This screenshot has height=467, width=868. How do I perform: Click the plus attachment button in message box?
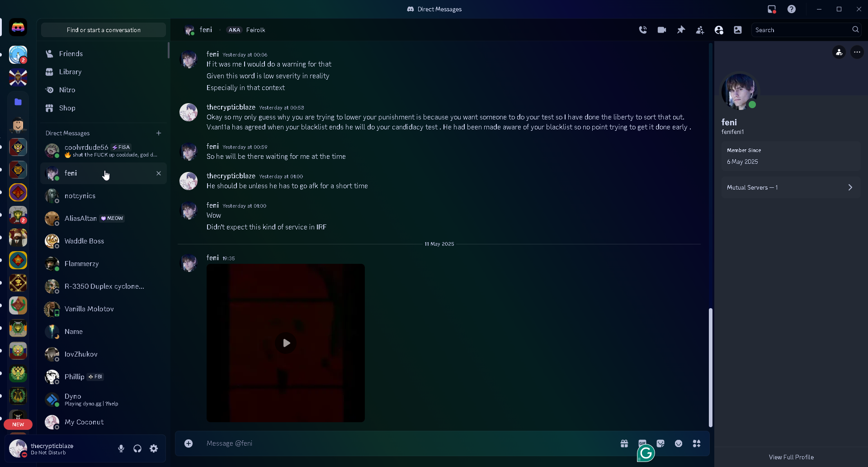(x=189, y=443)
